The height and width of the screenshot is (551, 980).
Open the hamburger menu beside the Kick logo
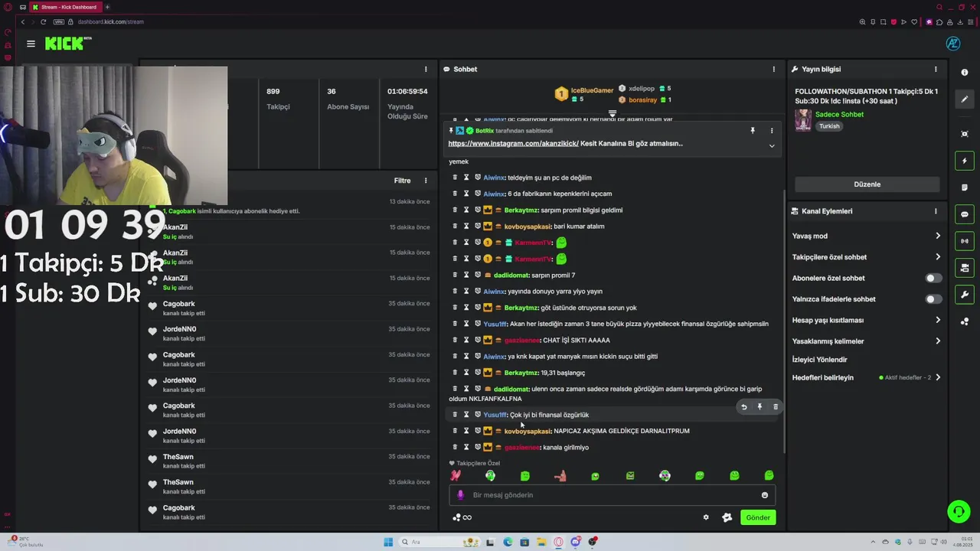(x=31, y=44)
